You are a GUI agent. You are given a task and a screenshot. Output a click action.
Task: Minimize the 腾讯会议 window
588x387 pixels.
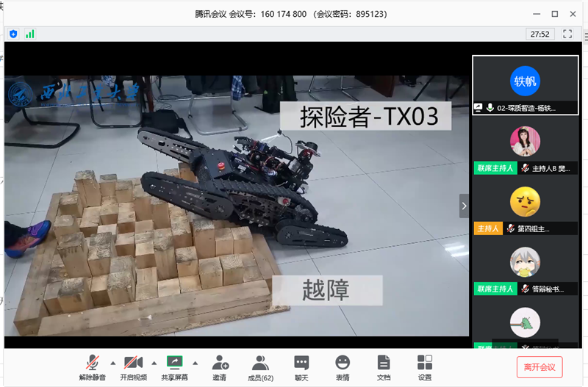537,14
